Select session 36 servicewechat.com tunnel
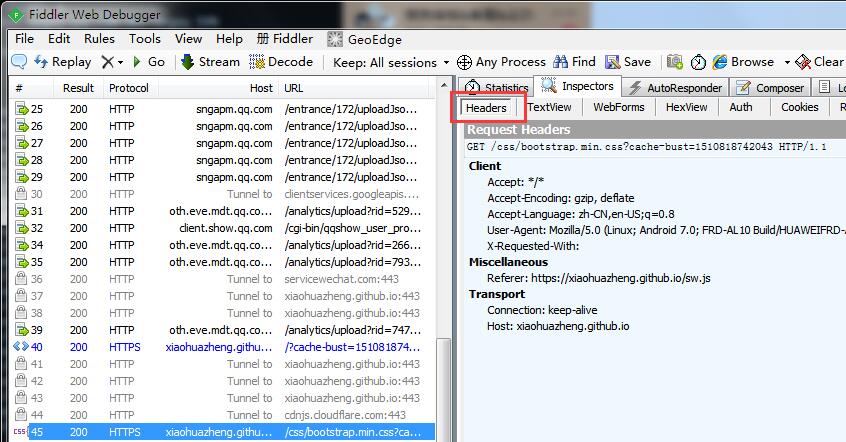Image resolution: width=846 pixels, height=442 pixels. click(222, 279)
